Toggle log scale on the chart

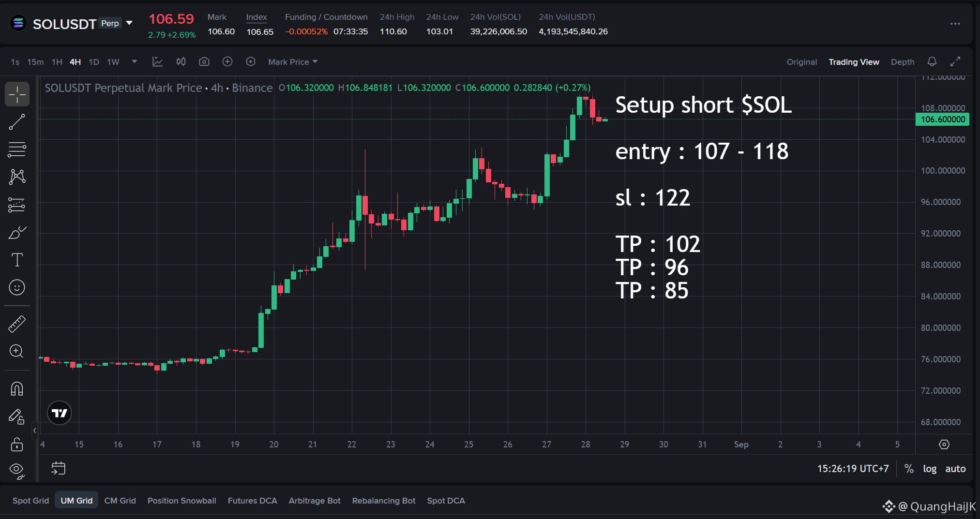930,468
